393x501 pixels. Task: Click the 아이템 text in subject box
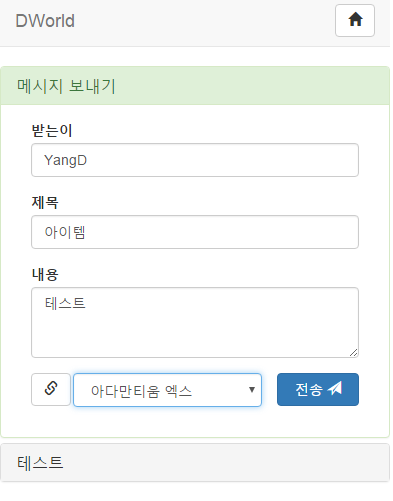[65, 232]
